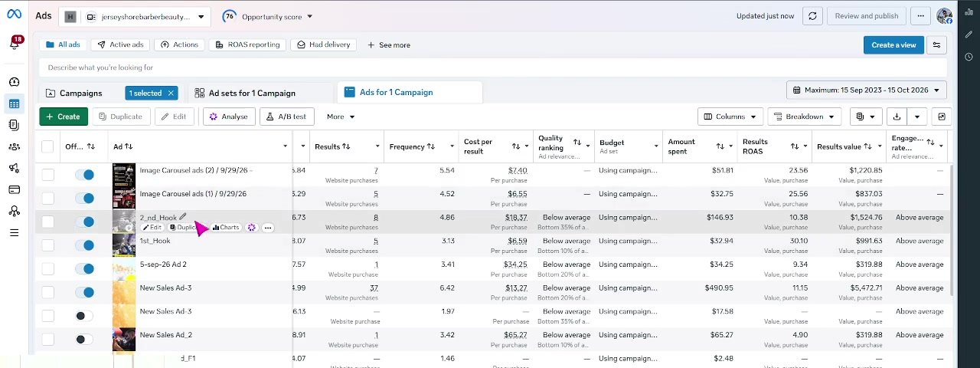Screen dimensions: 980x368
Task: Turn off Image Carousel ads (2) delivery toggle
Action: (x=84, y=175)
